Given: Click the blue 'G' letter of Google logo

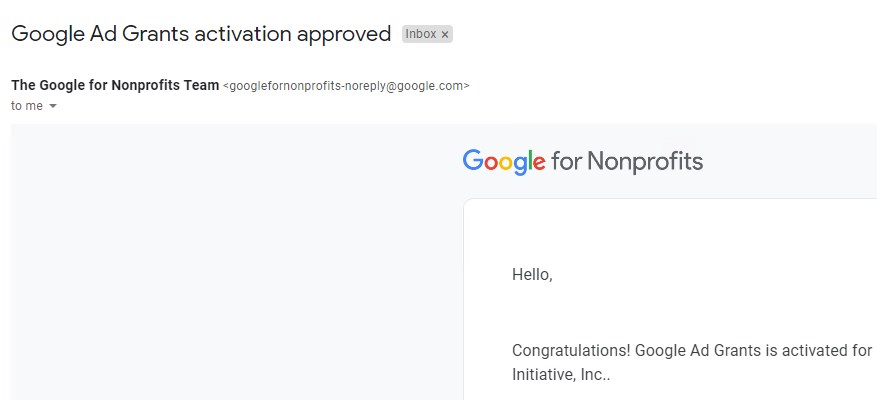Looking at the screenshot, I should tap(473, 161).
